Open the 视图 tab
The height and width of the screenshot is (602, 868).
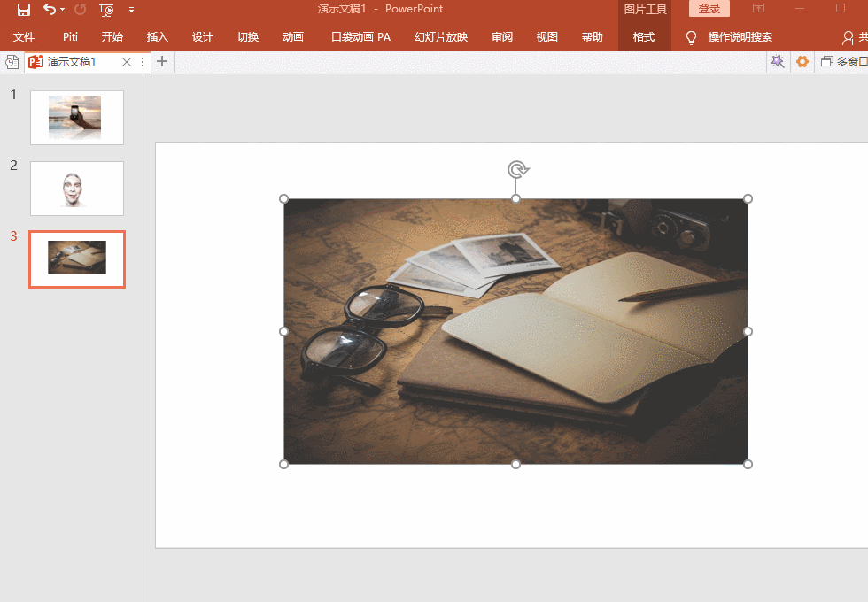coord(547,37)
